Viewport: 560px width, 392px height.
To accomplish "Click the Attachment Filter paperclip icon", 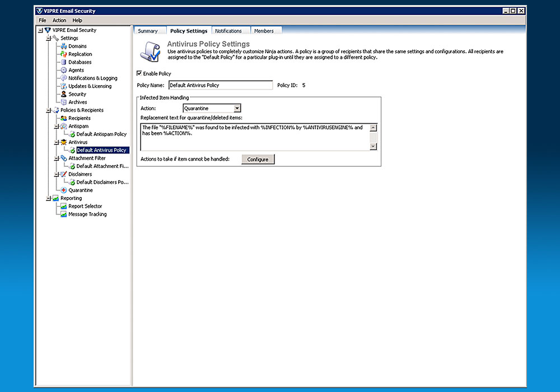I will (x=64, y=158).
